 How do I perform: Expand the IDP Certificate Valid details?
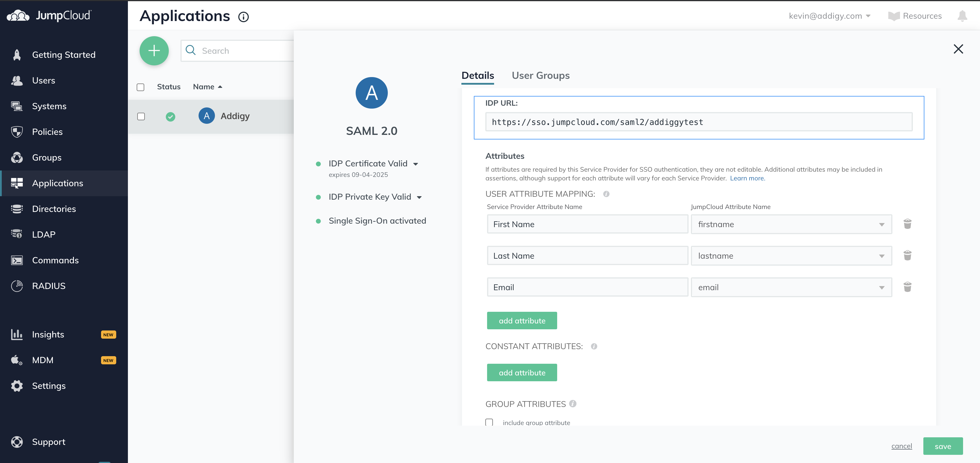[416, 163]
